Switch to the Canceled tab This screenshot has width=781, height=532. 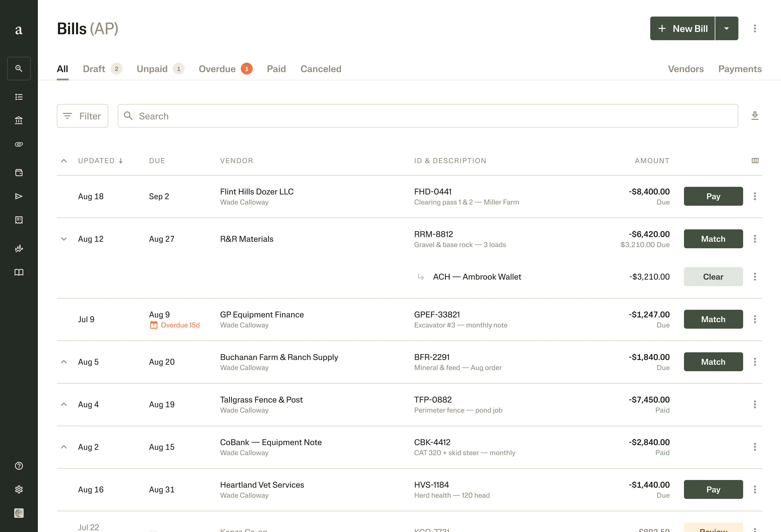coord(321,69)
